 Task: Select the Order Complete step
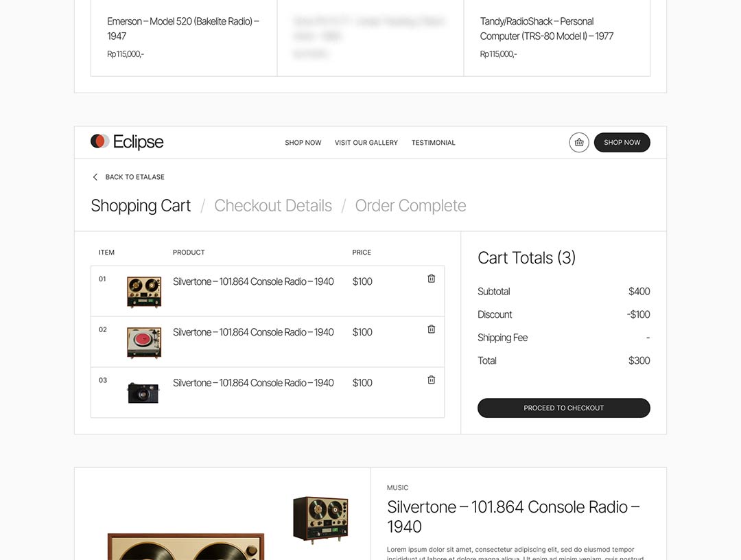coord(410,206)
